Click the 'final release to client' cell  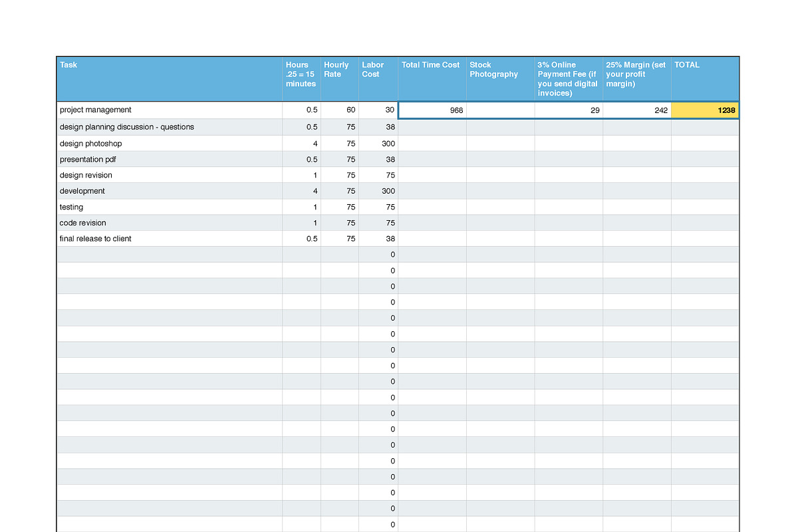click(x=170, y=239)
